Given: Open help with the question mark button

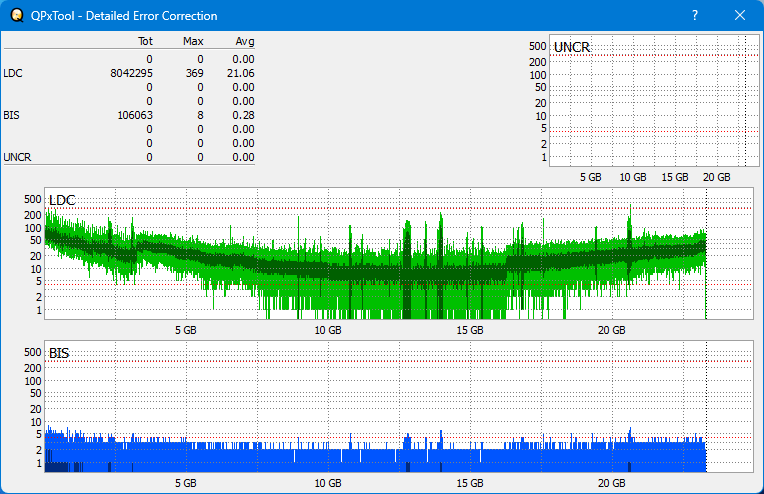Looking at the screenshot, I should coord(695,16).
